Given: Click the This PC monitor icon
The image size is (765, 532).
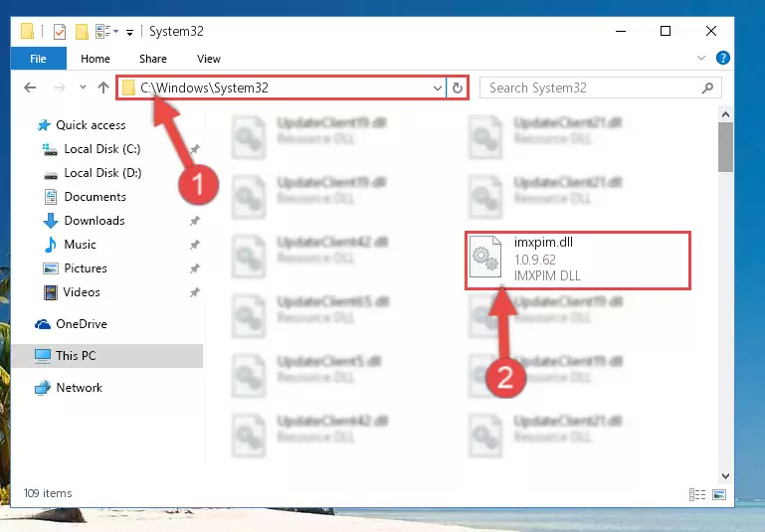Looking at the screenshot, I should 43,356.
